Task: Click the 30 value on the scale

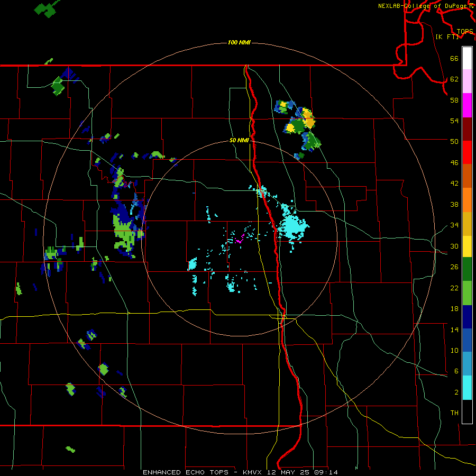Action: coord(454,246)
